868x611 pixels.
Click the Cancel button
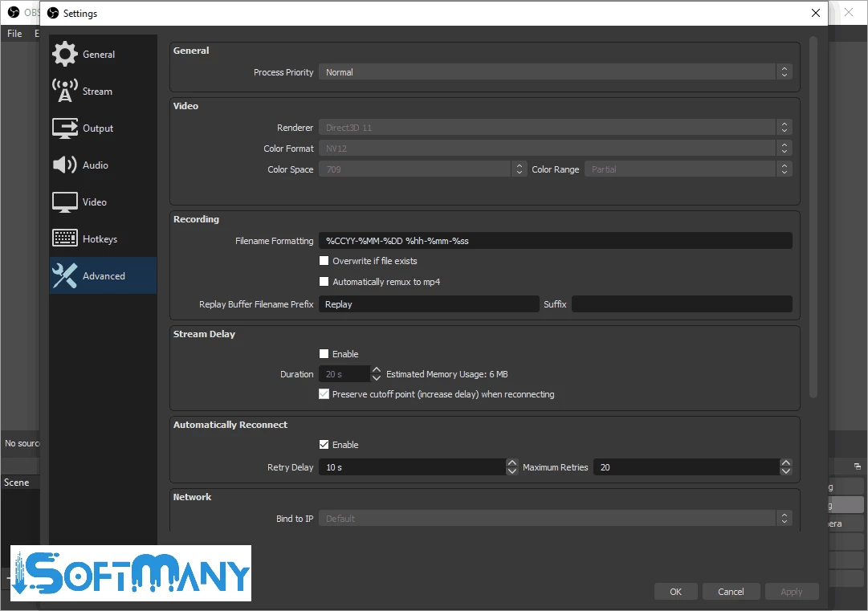(x=731, y=592)
